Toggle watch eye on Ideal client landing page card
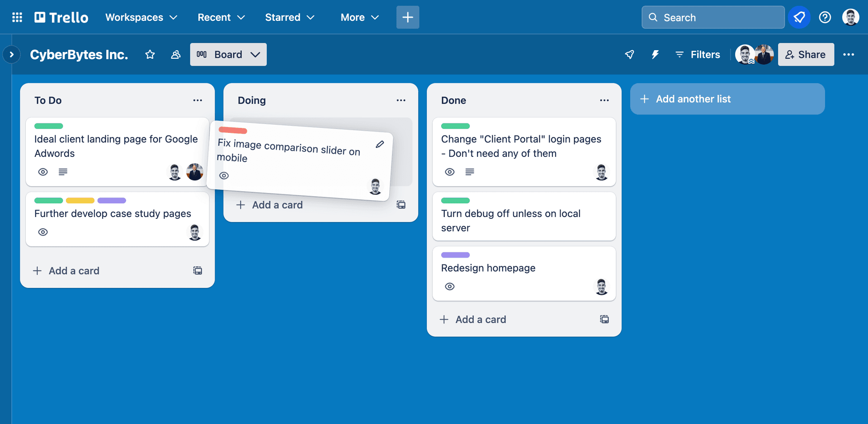Viewport: 868px width, 424px height. 43,172
